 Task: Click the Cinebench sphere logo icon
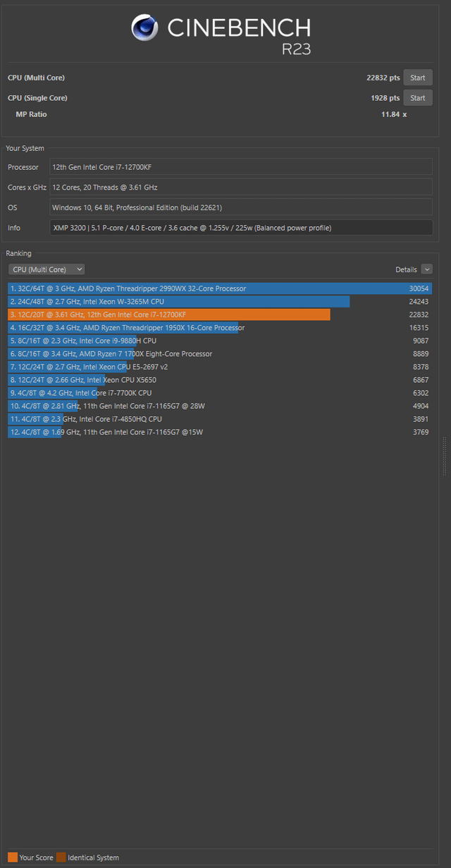(145, 27)
